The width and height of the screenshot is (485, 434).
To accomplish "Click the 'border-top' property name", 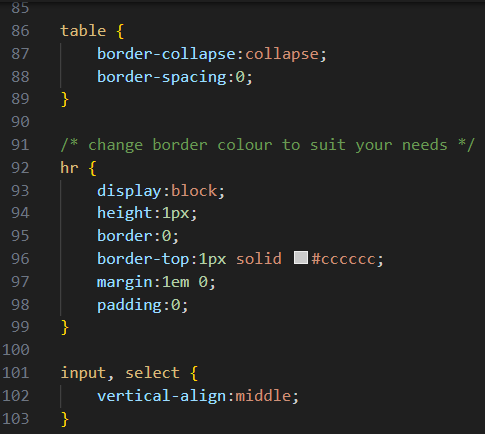I will coord(143,259).
